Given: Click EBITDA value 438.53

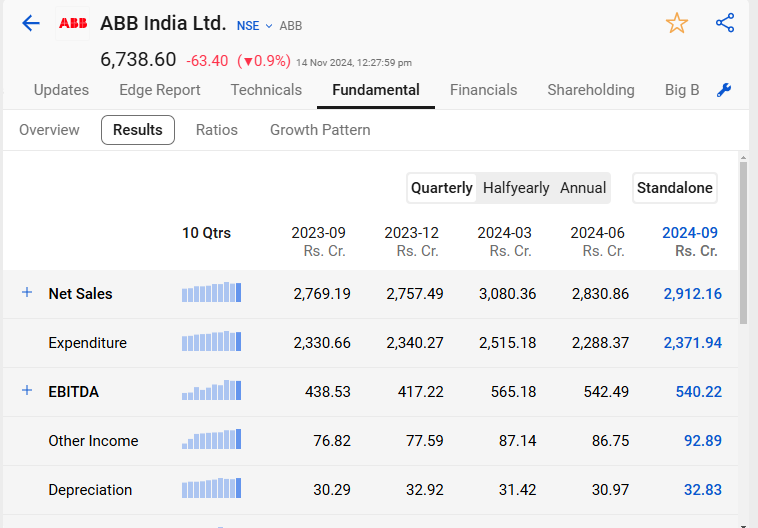Looking at the screenshot, I should tap(328, 392).
